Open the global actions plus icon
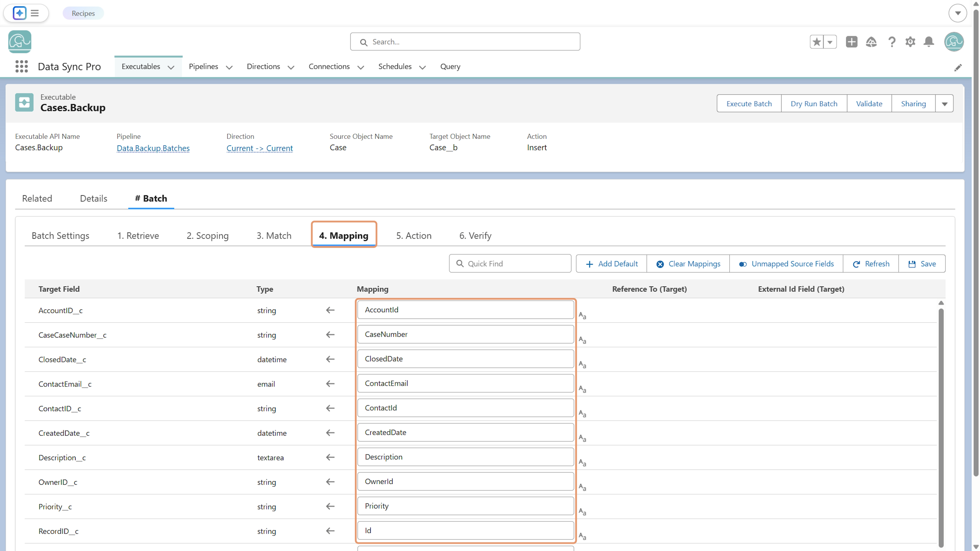980x551 pixels. pos(851,42)
